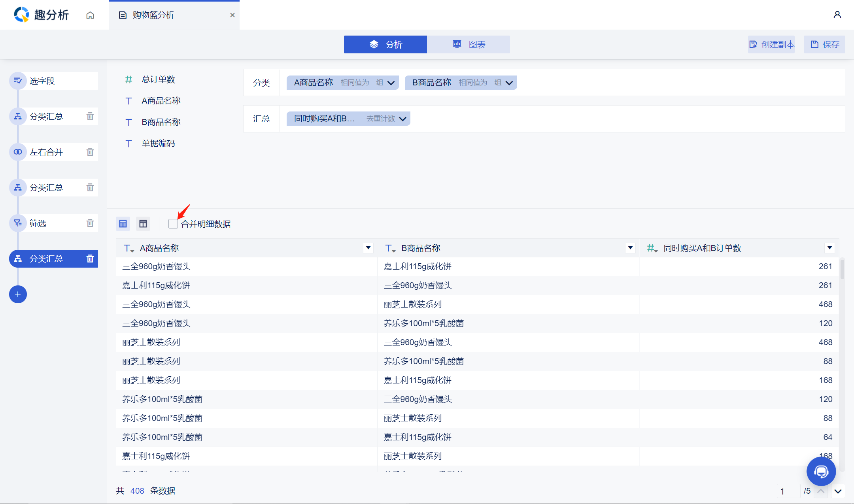Switch to the second table layout icon
Image resolution: width=854 pixels, height=504 pixels.
[143, 224]
